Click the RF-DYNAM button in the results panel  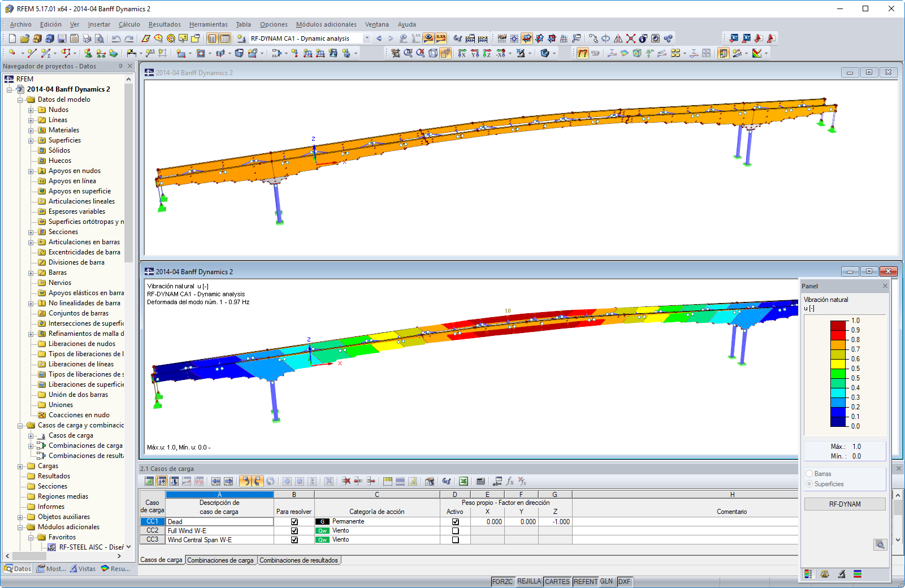tap(845, 503)
